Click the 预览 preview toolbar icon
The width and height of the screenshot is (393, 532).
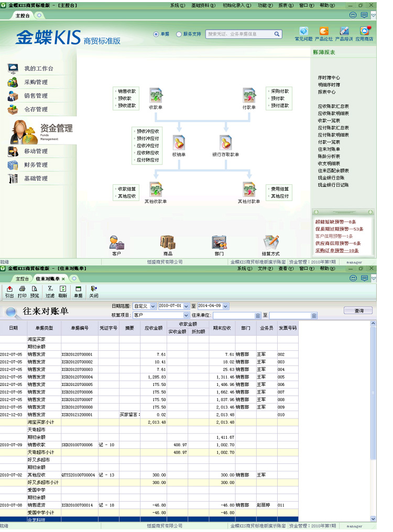[x=34, y=292]
